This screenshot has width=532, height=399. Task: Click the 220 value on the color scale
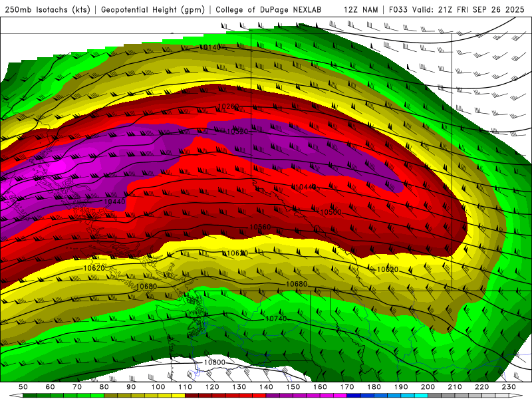coord(481,387)
